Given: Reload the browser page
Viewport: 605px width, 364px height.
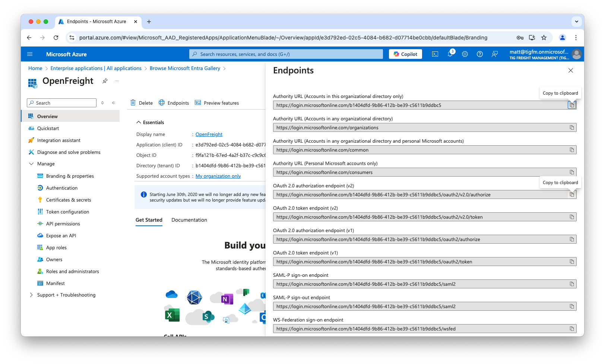Looking at the screenshot, I should [56, 38].
